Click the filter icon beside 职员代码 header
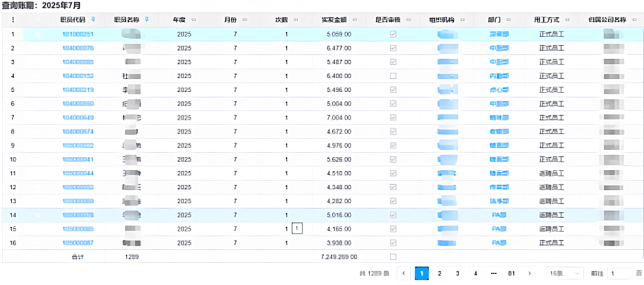Screen dimensions: 644x285 pyautogui.click(x=93, y=19)
